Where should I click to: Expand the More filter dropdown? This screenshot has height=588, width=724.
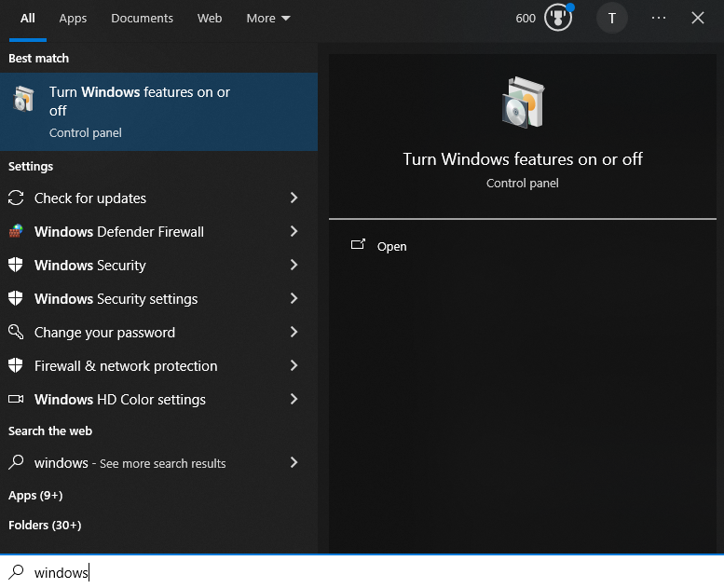(x=268, y=19)
